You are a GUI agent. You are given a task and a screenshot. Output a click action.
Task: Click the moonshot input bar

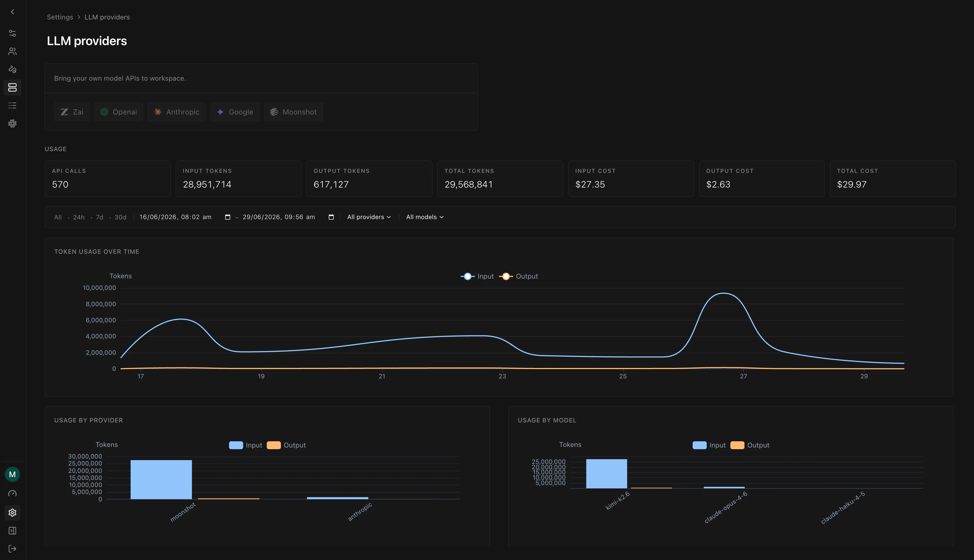[x=161, y=480]
